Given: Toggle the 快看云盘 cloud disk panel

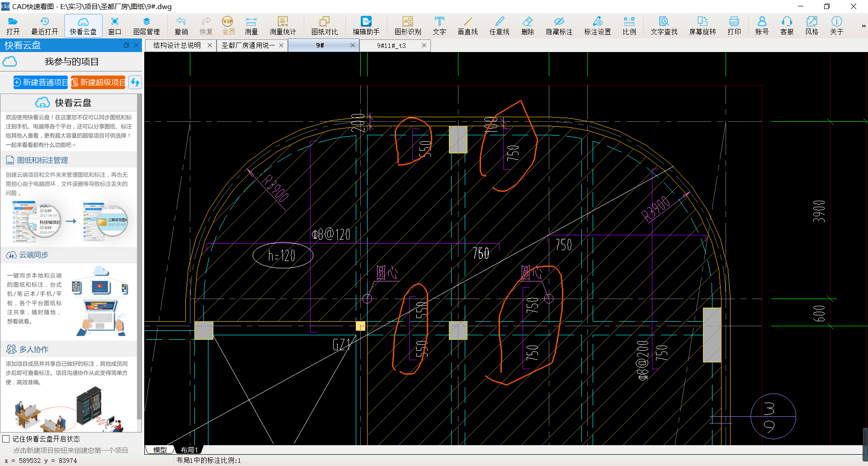Looking at the screenshot, I should pyautogui.click(x=83, y=26).
